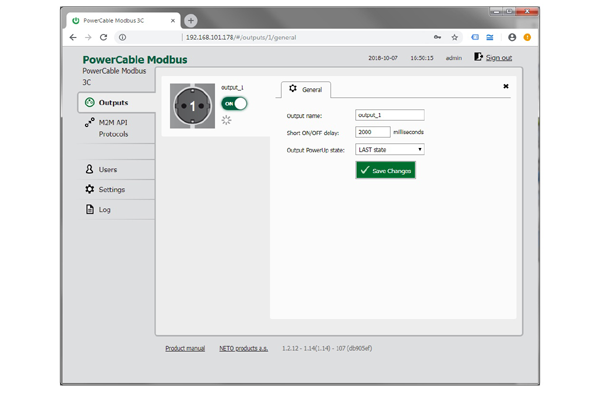Click the saved password key icon
Viewport: 600px width, 400px height.
(x=437, y=38)
